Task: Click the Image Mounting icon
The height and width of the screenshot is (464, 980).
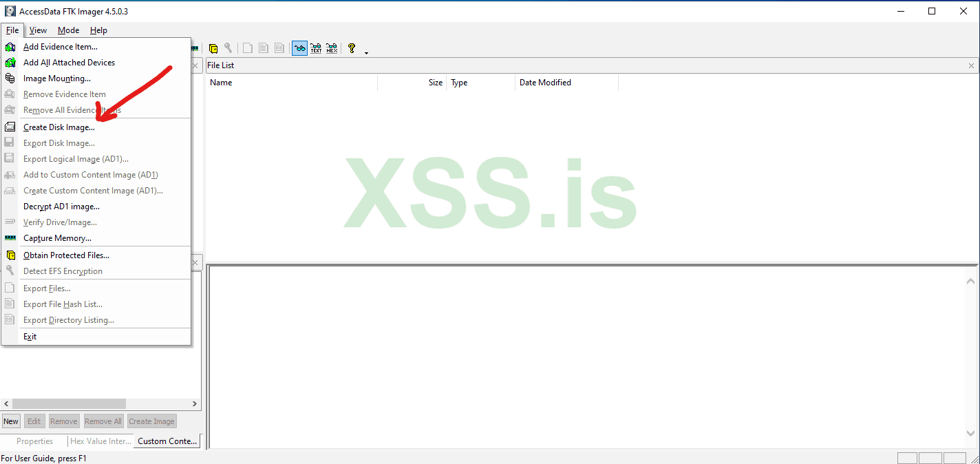Action: (x=10, y=78)
